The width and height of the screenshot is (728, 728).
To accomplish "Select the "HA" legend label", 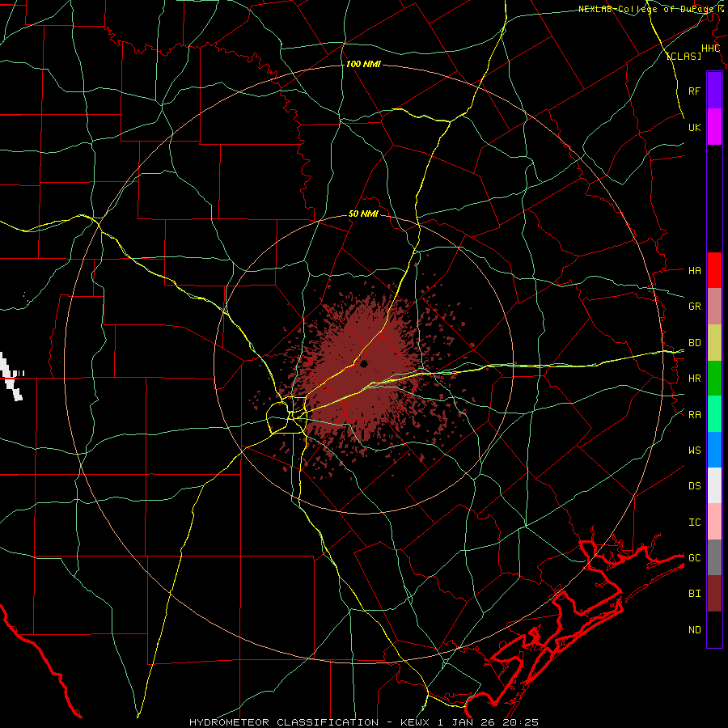I will [694, 270].
